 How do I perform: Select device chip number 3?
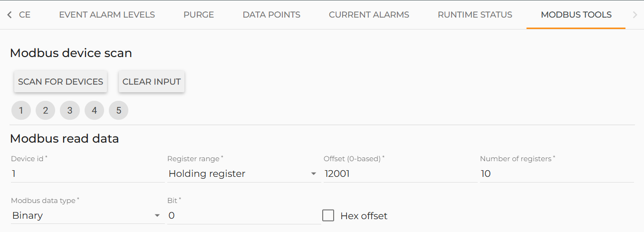[x=70, y=110]
